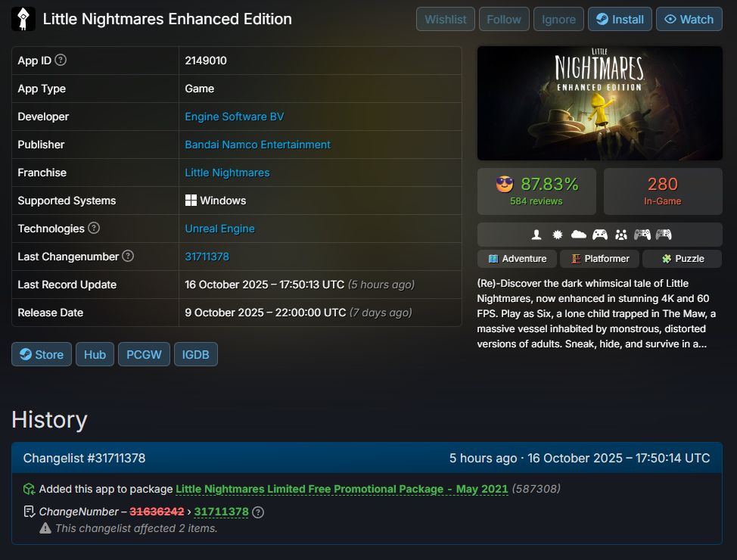The width and height of the screenshot is (737, 560).
Task: Click the App Type value Game
Action: pyautogui.click(x=199, y=89)
